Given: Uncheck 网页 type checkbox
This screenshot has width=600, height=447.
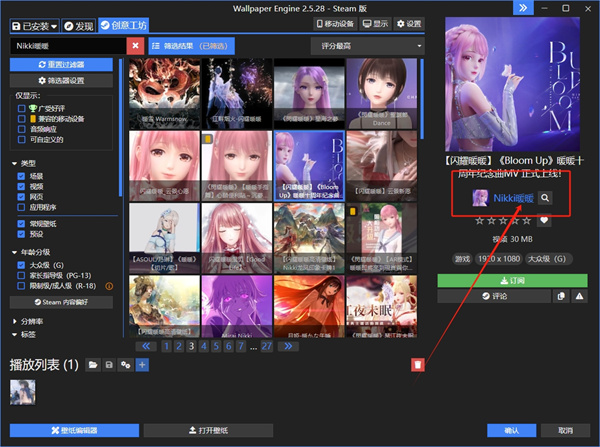Looking at the screenshot, I should coord(21,197).
